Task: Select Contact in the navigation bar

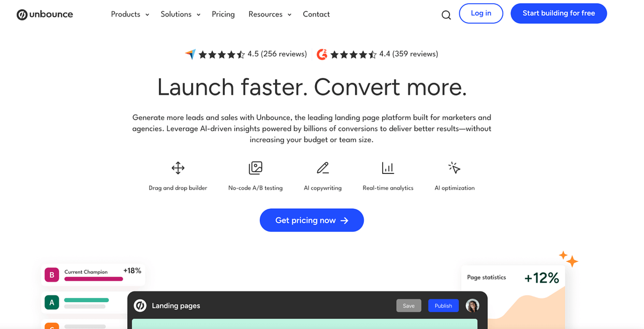Action: (x=316, y=14)
